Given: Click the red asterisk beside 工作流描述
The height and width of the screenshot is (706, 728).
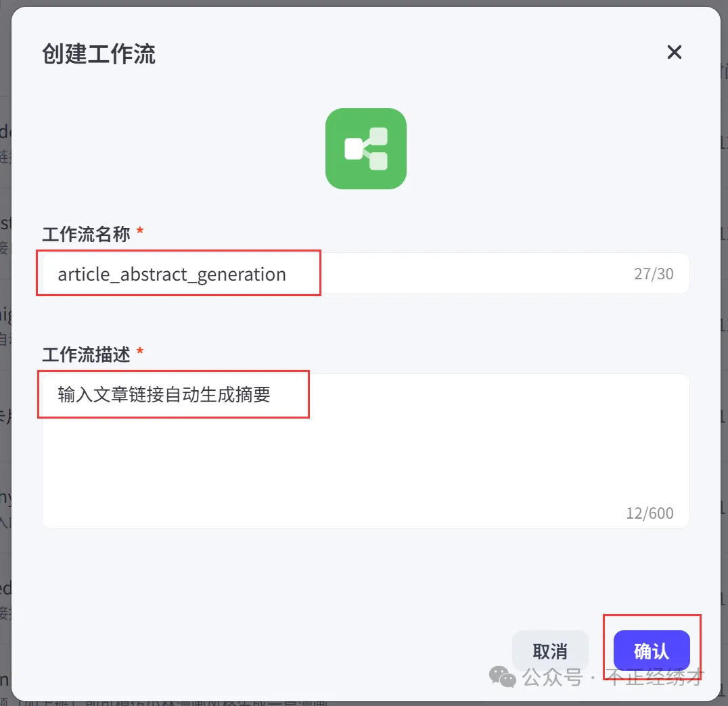Looking at the screenshot, I should 140,352.
